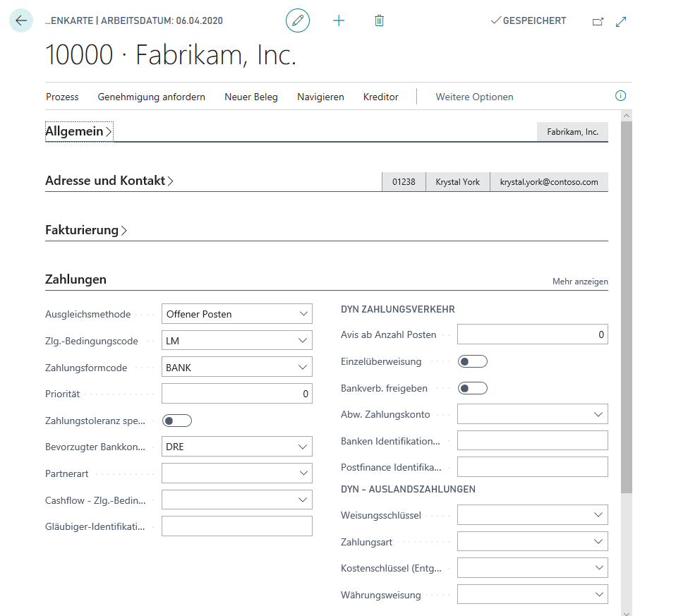The height and width of the screenshot is (616, 676).
Task: Click the Gespeichert checkmark indicator
Action: [x=528, y=20]
